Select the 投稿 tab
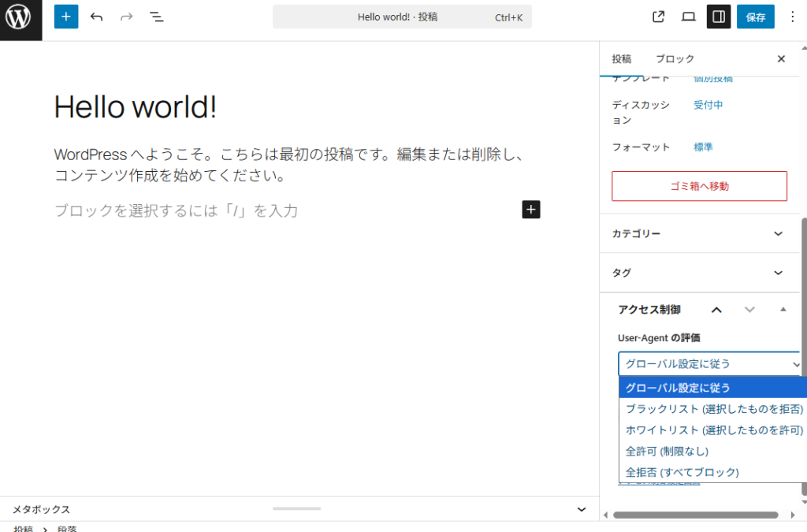 point(622,59)
